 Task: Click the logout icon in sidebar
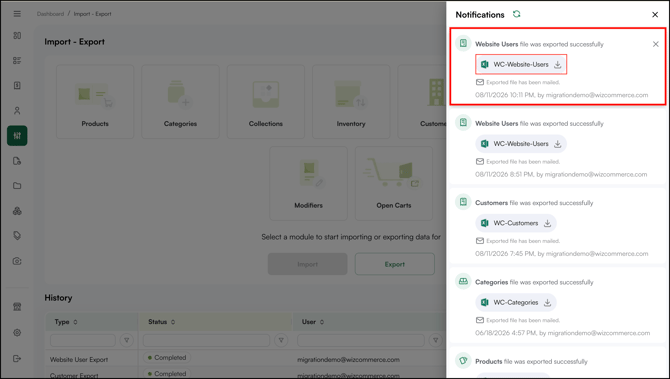click(17, 358)
